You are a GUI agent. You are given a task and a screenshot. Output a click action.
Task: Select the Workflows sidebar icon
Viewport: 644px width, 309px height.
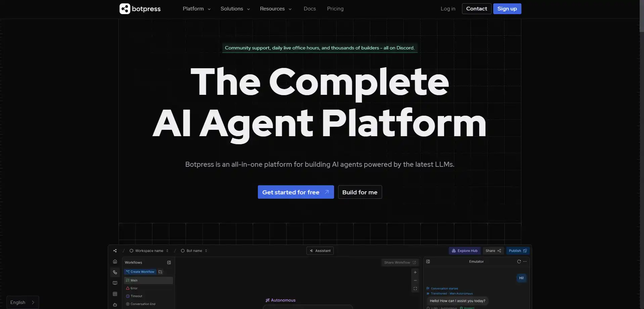pos(115,272)
